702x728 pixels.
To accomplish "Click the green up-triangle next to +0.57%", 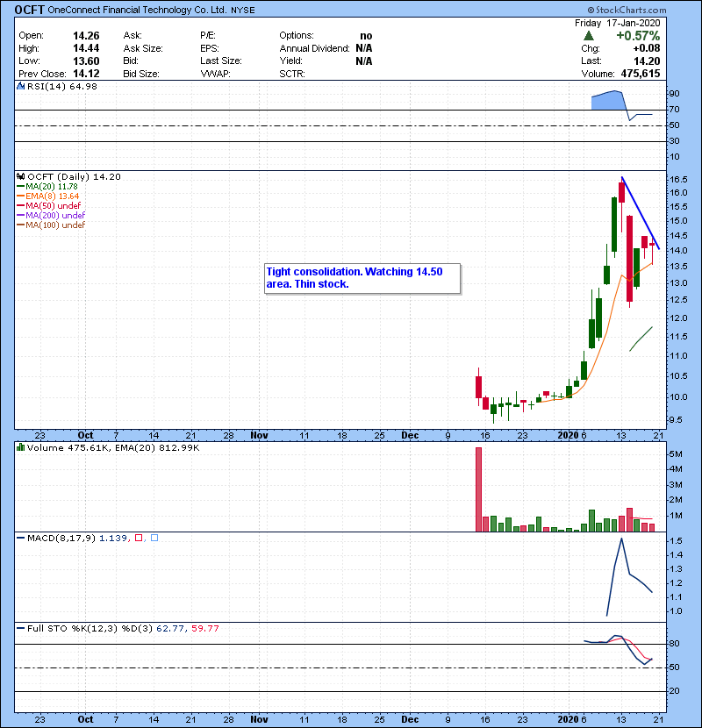I will pyautogui.click(x=589, y=36).
